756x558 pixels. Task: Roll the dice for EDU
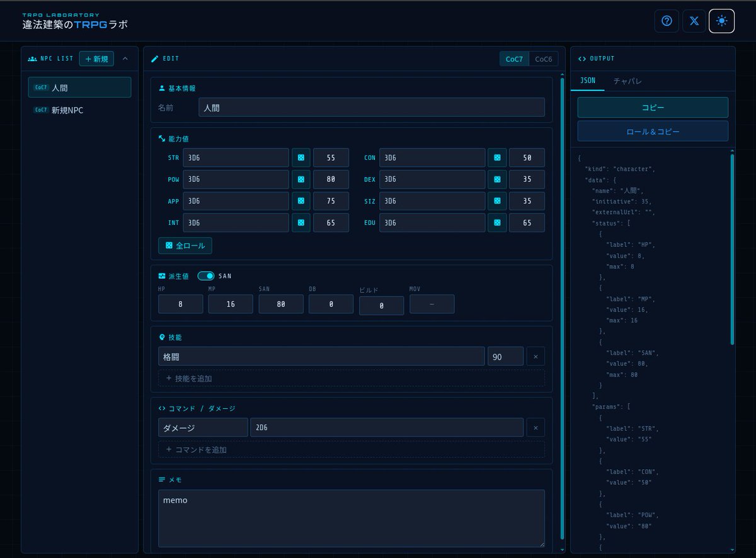[497, 223]
